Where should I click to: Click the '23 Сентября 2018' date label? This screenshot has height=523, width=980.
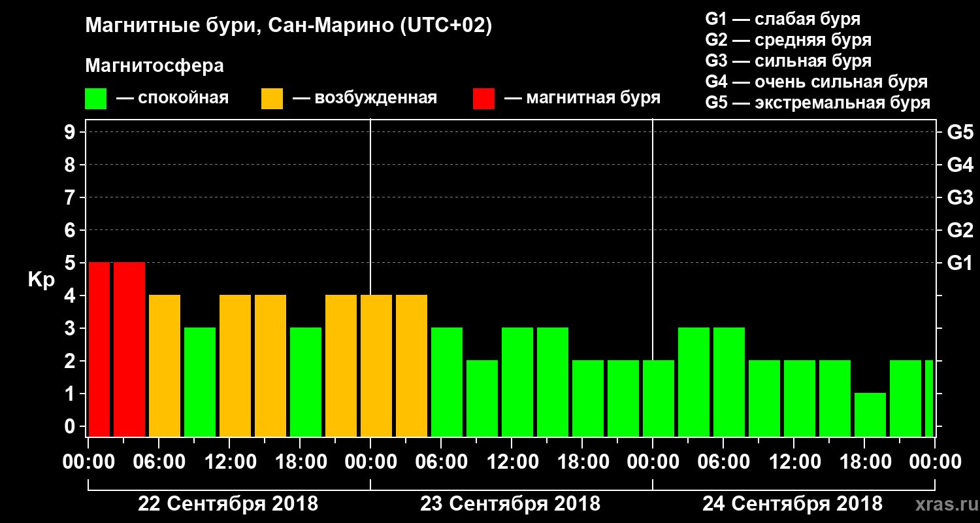click(x=510, y=504)
